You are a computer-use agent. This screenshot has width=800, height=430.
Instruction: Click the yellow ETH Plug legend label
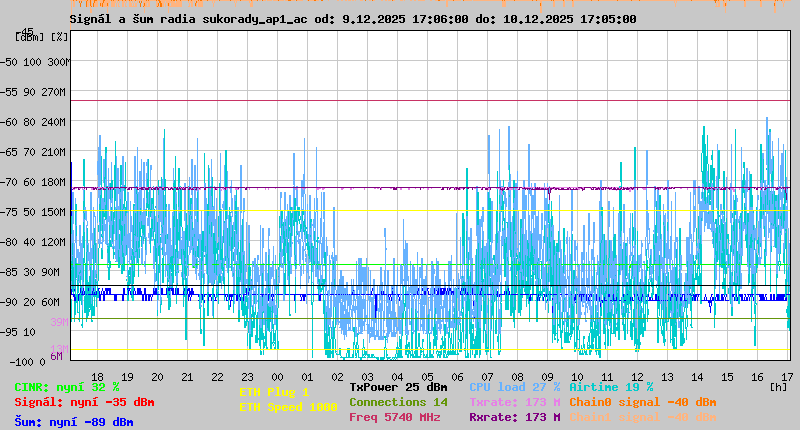(274, 392)
